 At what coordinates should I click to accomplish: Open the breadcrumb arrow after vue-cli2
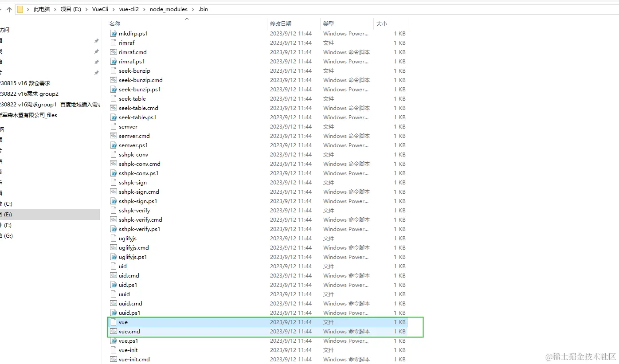(x=144, y=9)
